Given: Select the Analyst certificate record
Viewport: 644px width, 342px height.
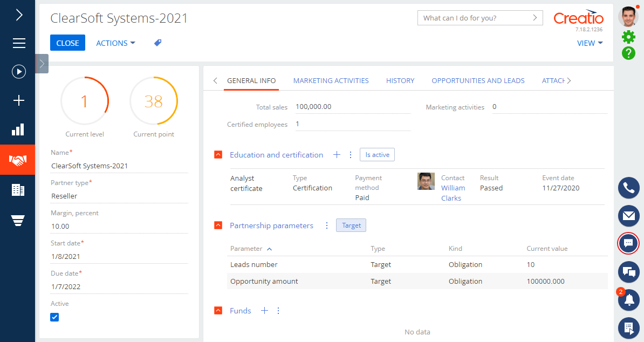Looking at the screenshot, I should tap(417, 187).
